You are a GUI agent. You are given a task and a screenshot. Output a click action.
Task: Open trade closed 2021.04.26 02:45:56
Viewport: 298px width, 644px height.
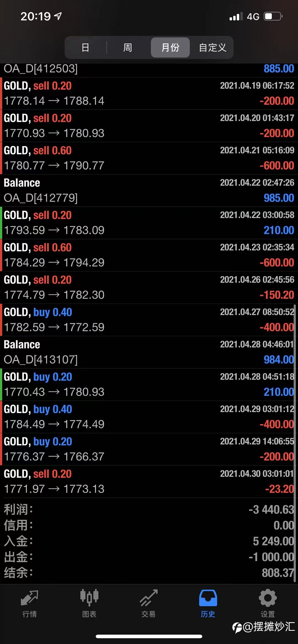(x=149, y=287)
